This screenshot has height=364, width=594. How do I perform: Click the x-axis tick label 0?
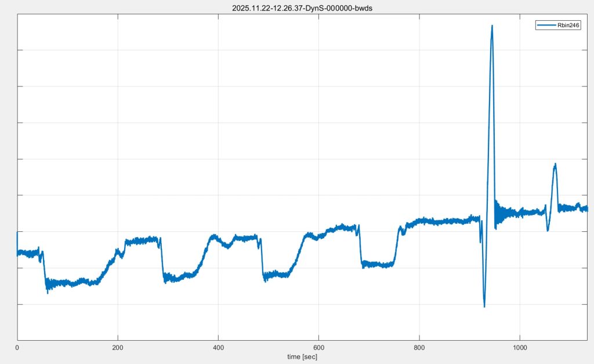pos(17,347)
